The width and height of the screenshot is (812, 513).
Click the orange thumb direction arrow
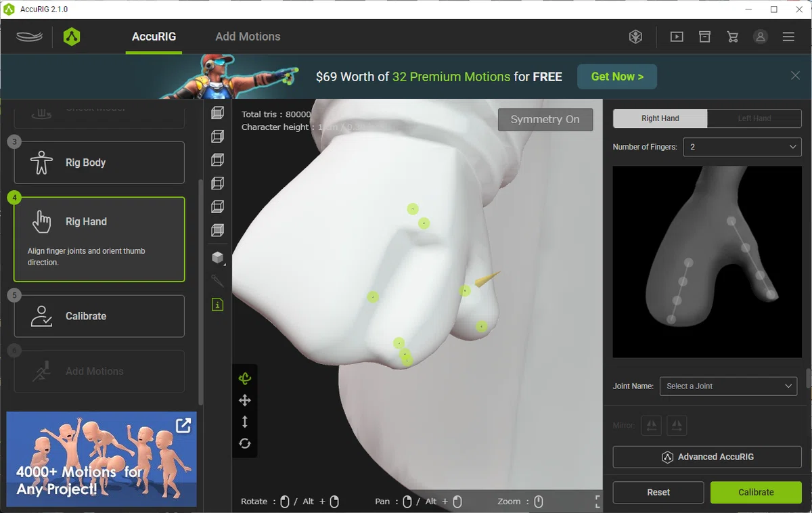tap(487, 279)
